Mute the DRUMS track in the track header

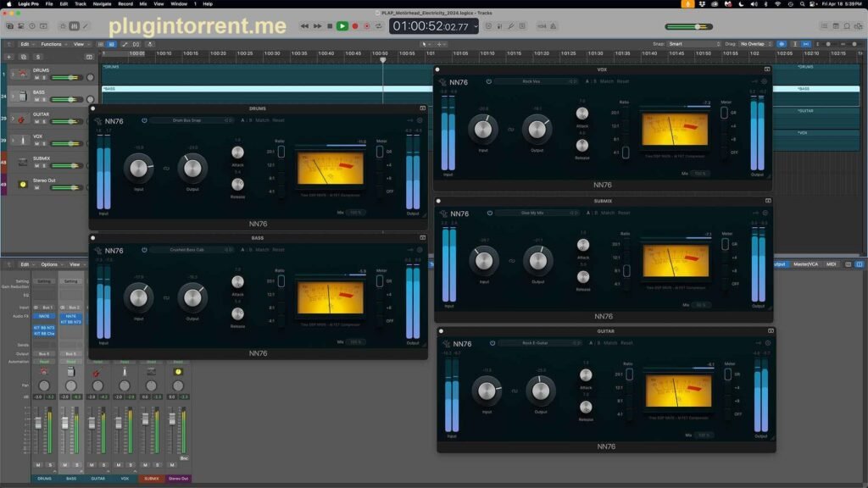coord(37,78)
